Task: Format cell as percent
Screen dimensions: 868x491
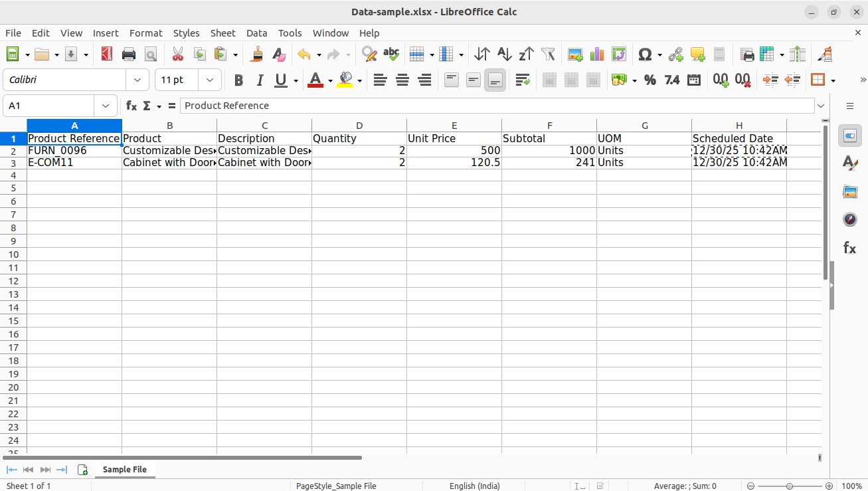Action: coord(650,80)
